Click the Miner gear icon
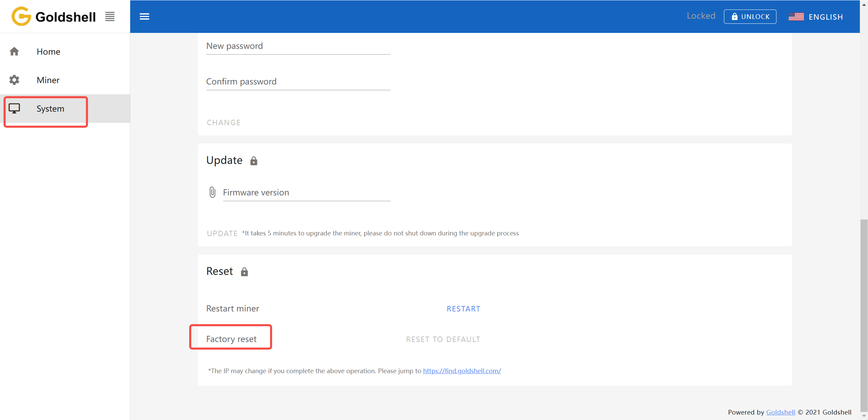The width and height of the screenshot is (868, 420). (x=14, y=80)
